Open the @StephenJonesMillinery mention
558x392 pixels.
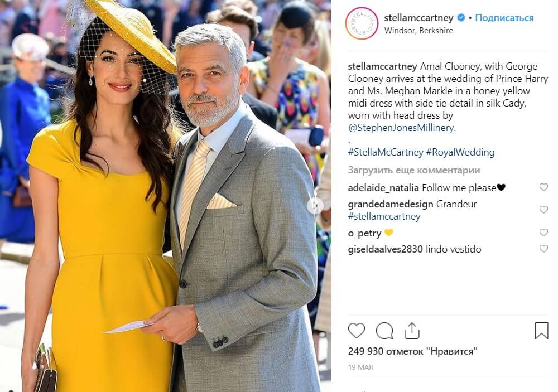[401, 128]
